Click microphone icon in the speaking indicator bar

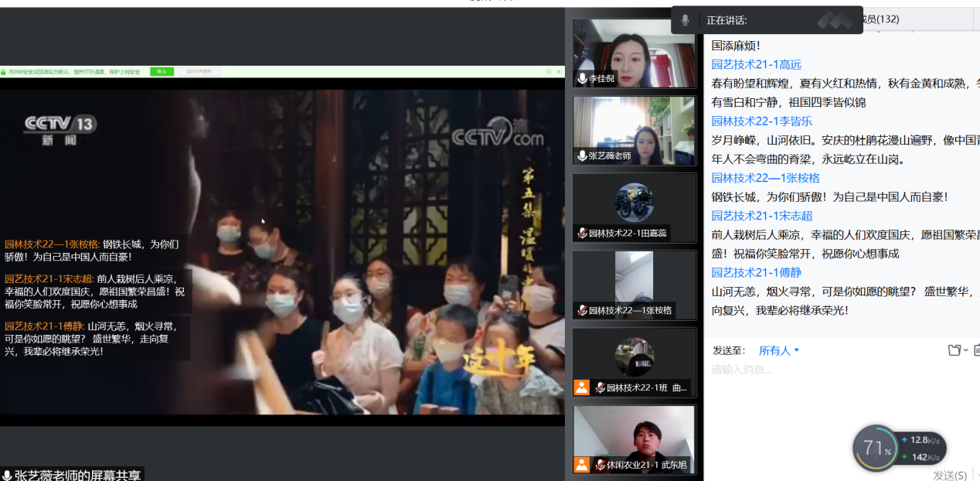pyautogui.click(x=685, y=20)
